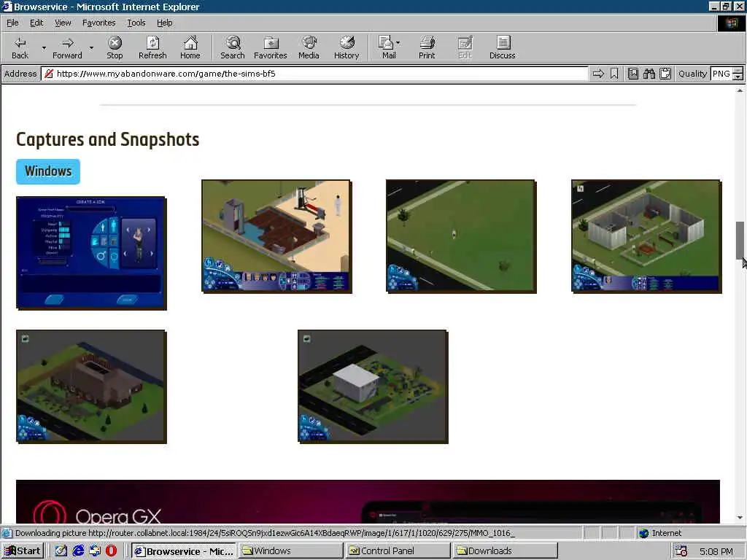Click the Back toolbar arrow
The height and width of the screenshot is (560, 747).
pos(20,47)
